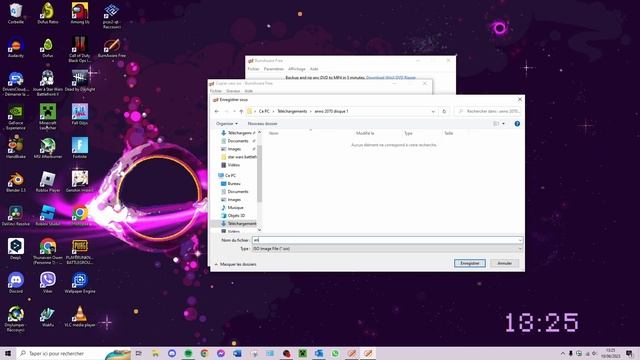Collapse folders with Masquer les dossiers

pos(236,264)
